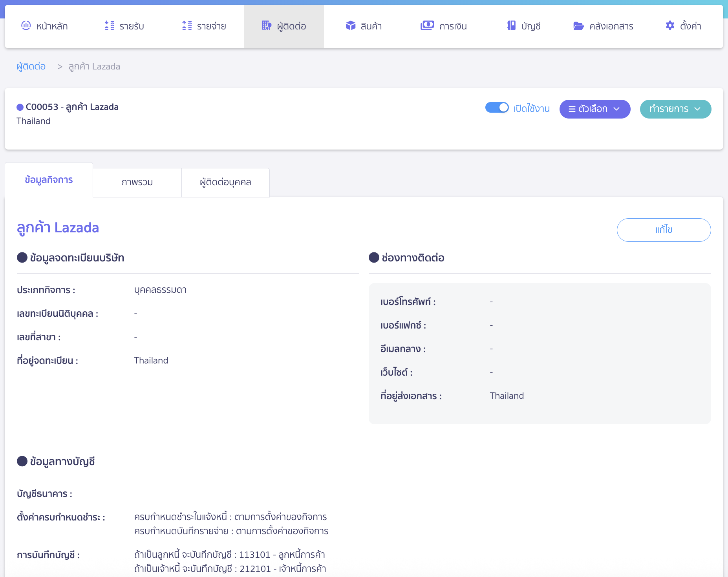Click the dashboard chart icon for หน้าหลัก

coord(26,26)
